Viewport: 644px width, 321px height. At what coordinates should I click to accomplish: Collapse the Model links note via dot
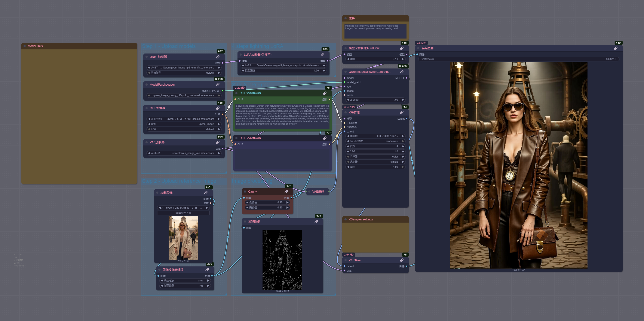click(25, 46)
